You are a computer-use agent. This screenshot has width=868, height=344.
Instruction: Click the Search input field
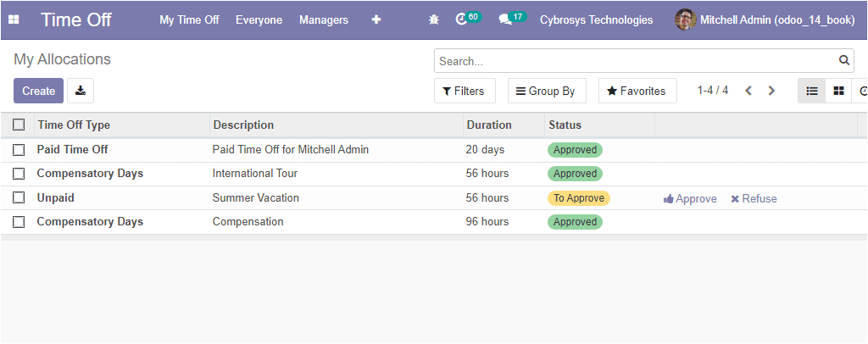[637, 61]
